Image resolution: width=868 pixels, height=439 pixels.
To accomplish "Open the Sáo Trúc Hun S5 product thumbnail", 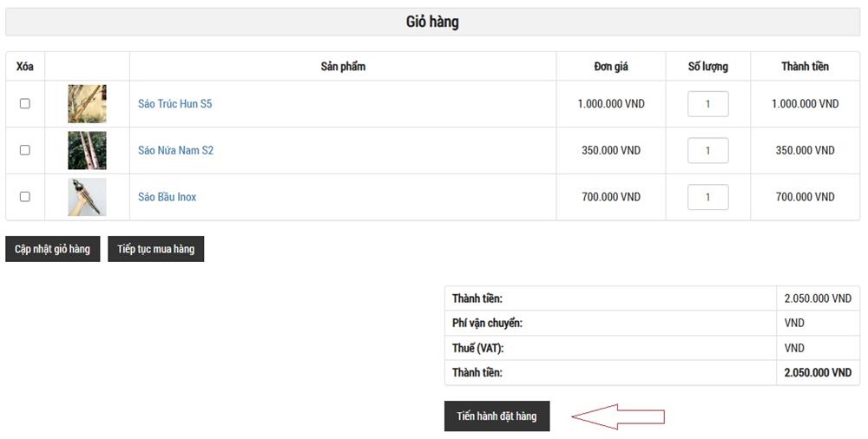I will [x=87, y=103].
